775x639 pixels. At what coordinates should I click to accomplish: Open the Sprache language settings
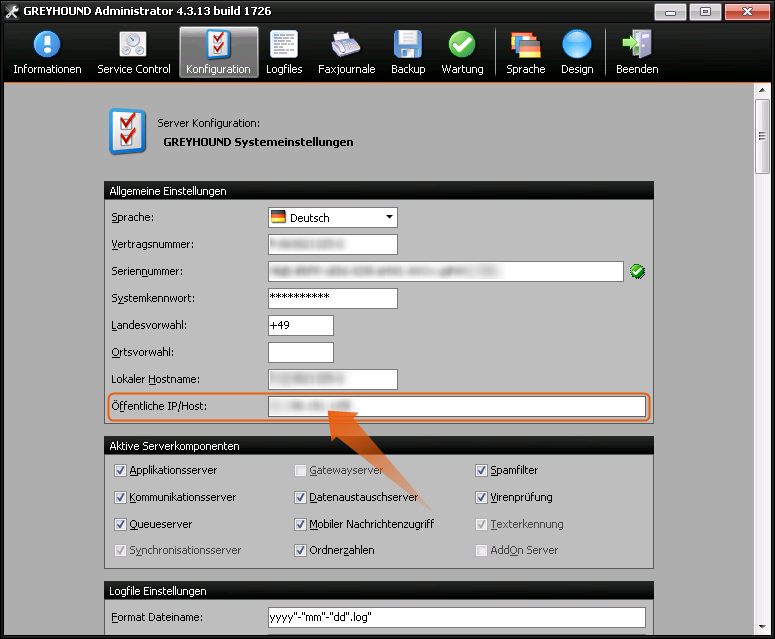click(x=525, y=52)
